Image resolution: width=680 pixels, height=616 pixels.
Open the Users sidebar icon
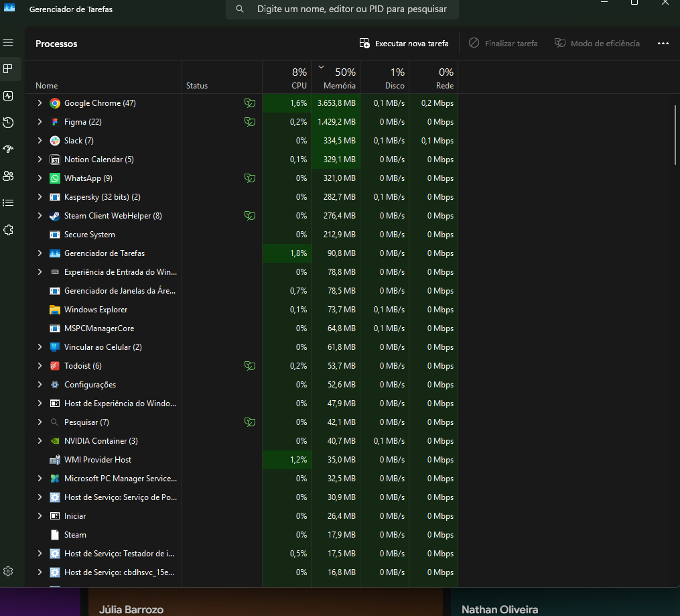(x=8, y=176)
